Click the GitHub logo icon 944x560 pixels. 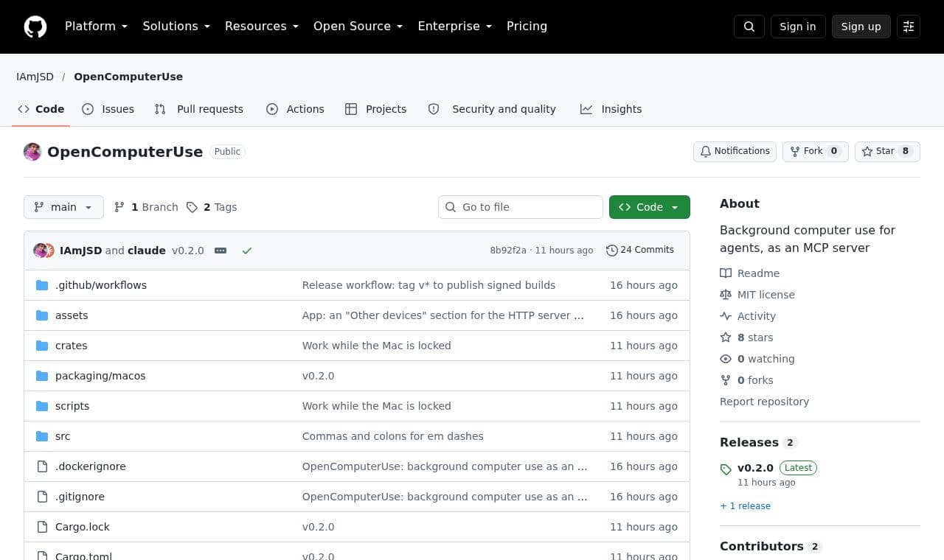35,27
